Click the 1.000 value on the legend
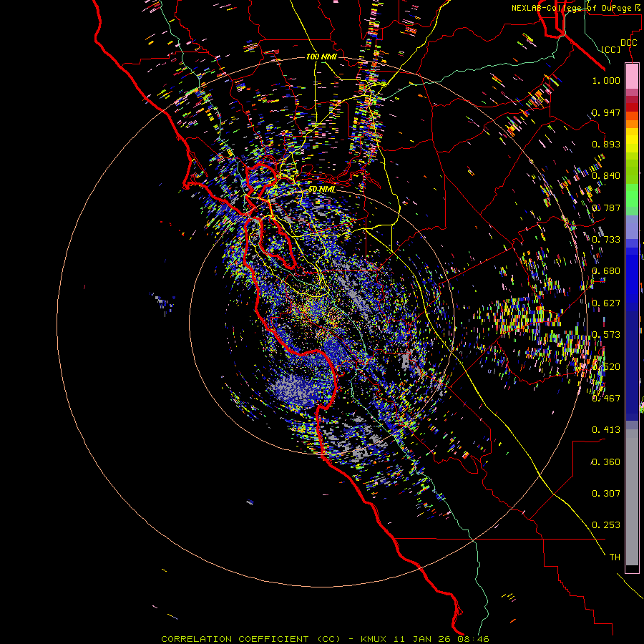Viewport: 644px width, 644px height. [606, 80]
